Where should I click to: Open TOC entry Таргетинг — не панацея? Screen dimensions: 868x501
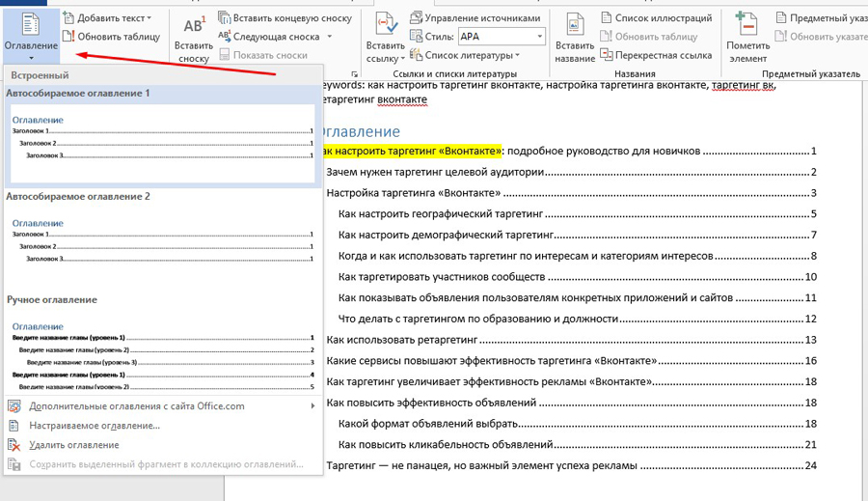(x=571, y=465)
